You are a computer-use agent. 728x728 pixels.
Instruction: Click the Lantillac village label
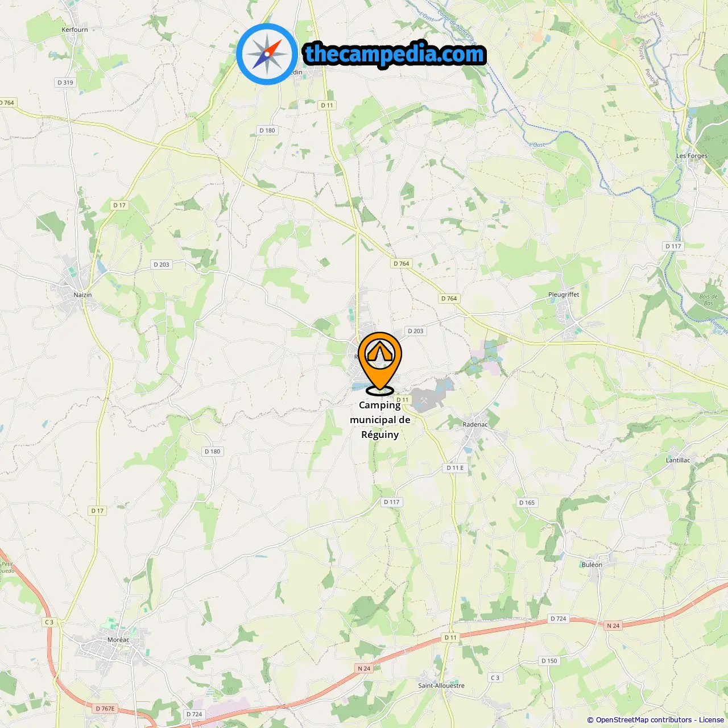tap(678, 460)
